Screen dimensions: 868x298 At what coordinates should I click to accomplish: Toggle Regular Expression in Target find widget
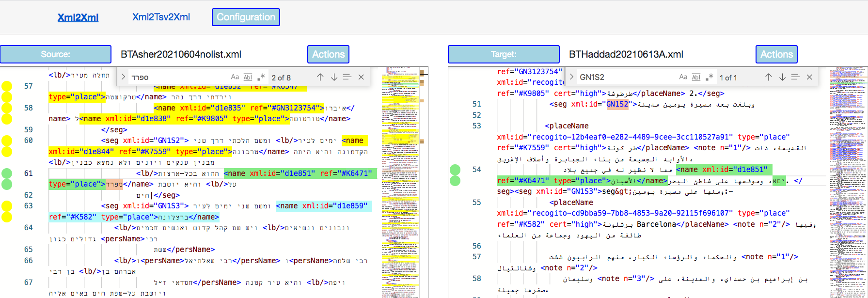click(709, 77)
